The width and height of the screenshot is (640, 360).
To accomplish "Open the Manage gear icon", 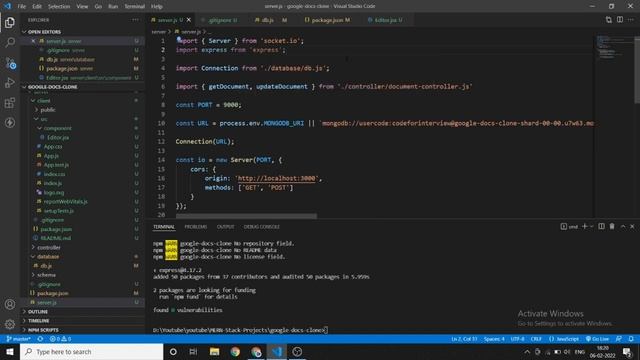I will pos(10,324).
